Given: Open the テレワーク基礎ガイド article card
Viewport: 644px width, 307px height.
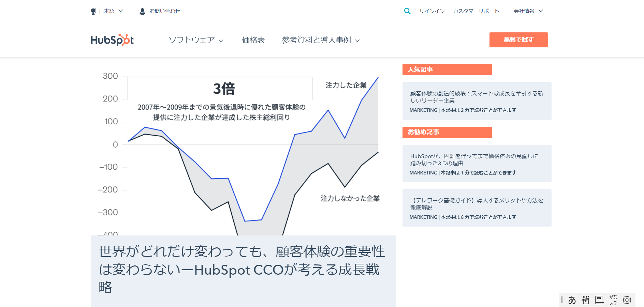Looking at the screenshot, I should 477,208.
